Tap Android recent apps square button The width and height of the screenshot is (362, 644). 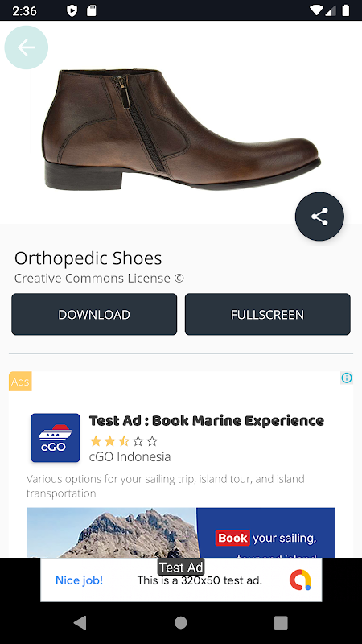(281, 623)
